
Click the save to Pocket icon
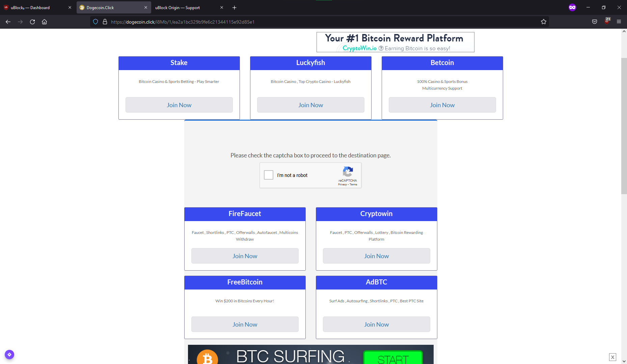coord(595,22)
